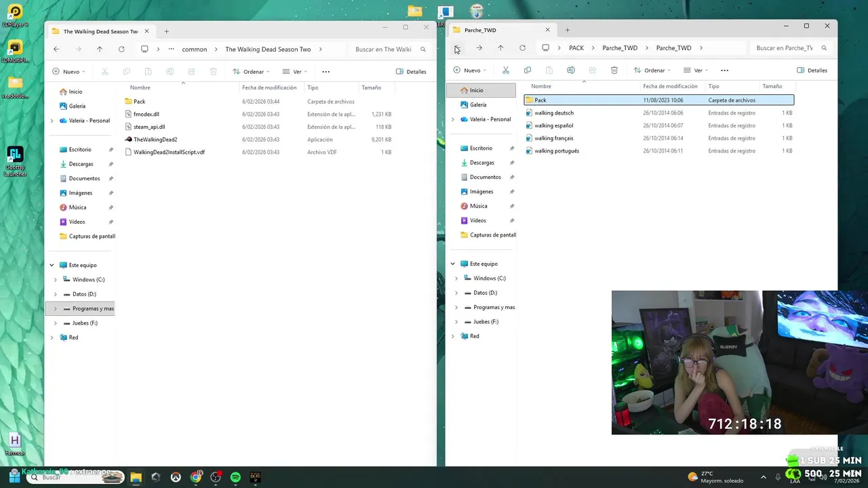Go back in Parche_TWD window
868x488 pixels.
pos(457,47)
